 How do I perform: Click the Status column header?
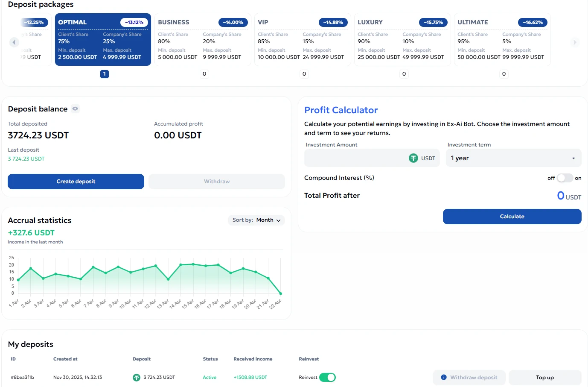(x=210, y=359)
